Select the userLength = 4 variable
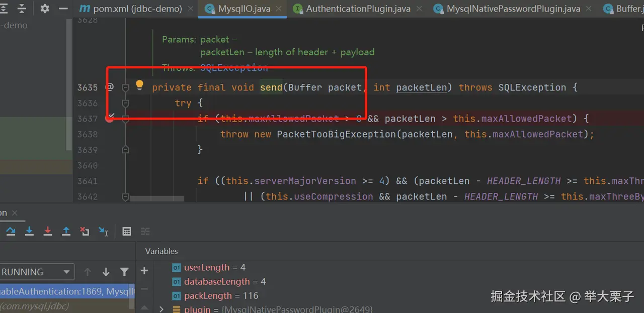Viewport: 644px width, 313px height. pos(215,267)
